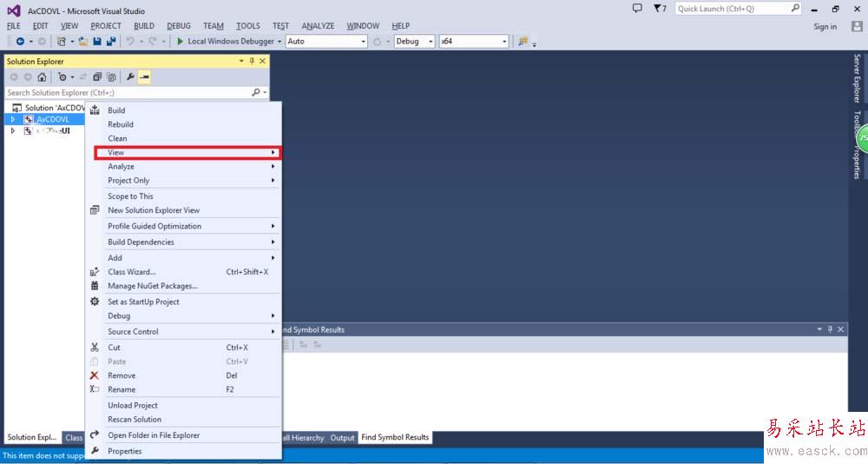Click the red Remove X icon
This screenshot has width=868, height=464.
(95, 375)
